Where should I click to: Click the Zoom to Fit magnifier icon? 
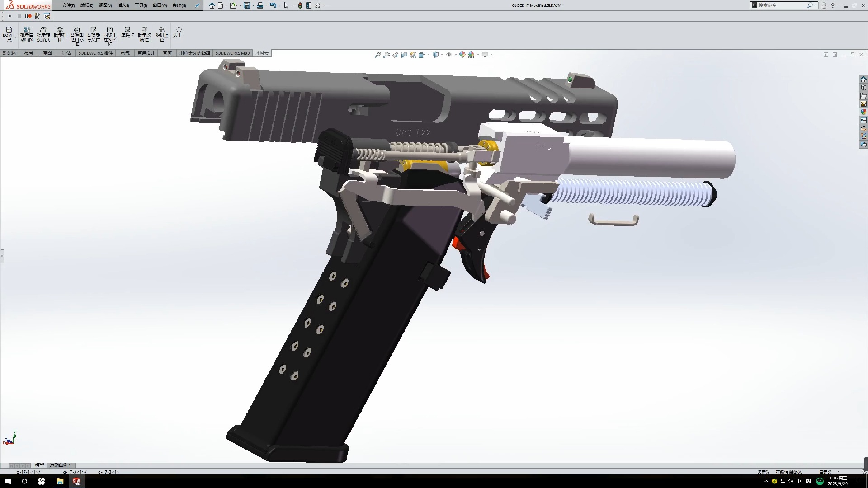(x=377, y=55)
